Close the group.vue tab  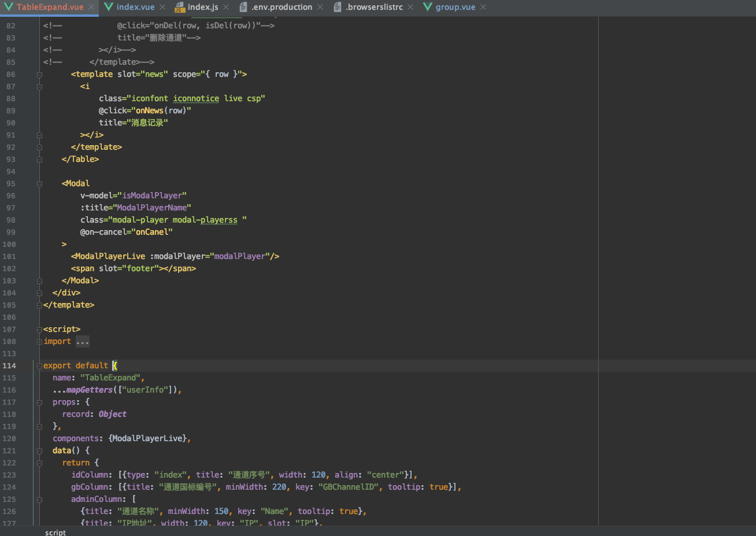coord(483,7)
